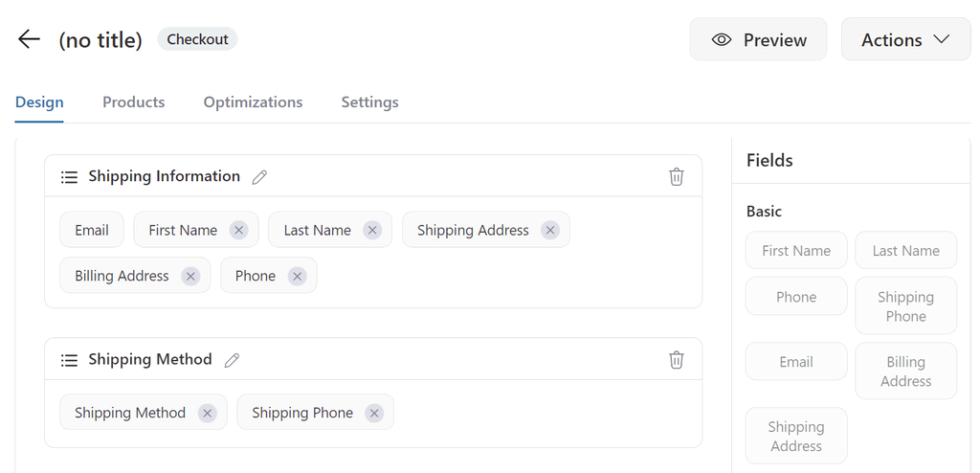Delete the Shipping Method section
This screenshot has height=473, width=980.
click(677, 359)
